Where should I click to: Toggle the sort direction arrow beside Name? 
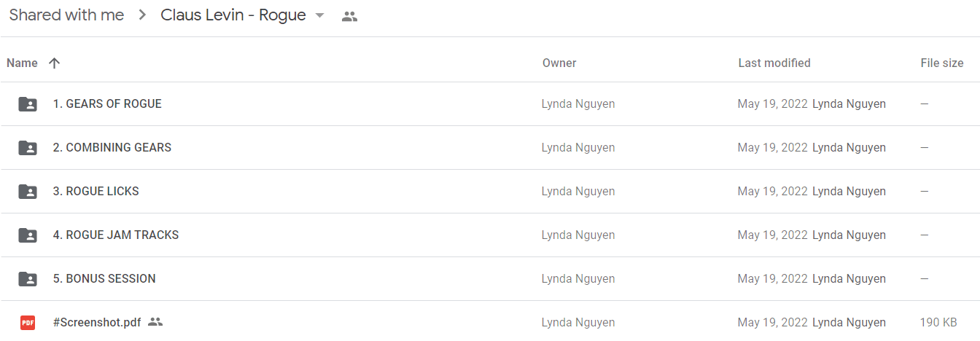(54, 63)
